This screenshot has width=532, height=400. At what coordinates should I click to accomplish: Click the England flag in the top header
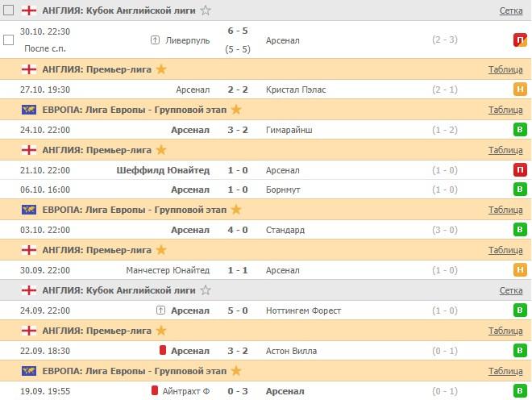pyautogui.click(x=28, y=10)
